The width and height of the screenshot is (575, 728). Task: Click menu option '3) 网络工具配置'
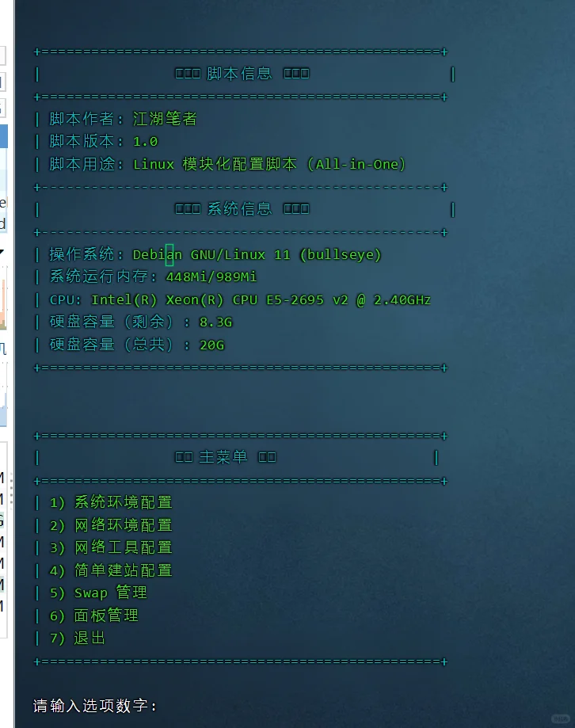click(x=111, y=547)
